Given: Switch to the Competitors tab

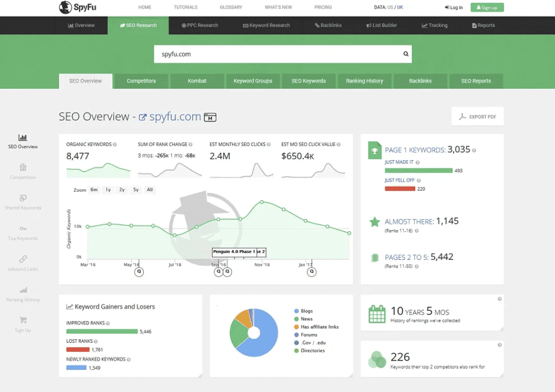Looking at the screenshot, I should [141, 81].
